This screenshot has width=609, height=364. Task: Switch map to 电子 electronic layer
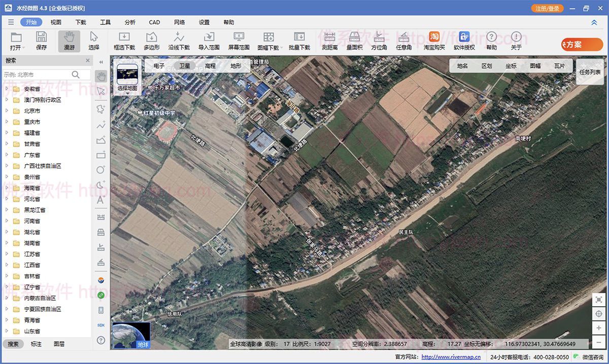point(159,66)
